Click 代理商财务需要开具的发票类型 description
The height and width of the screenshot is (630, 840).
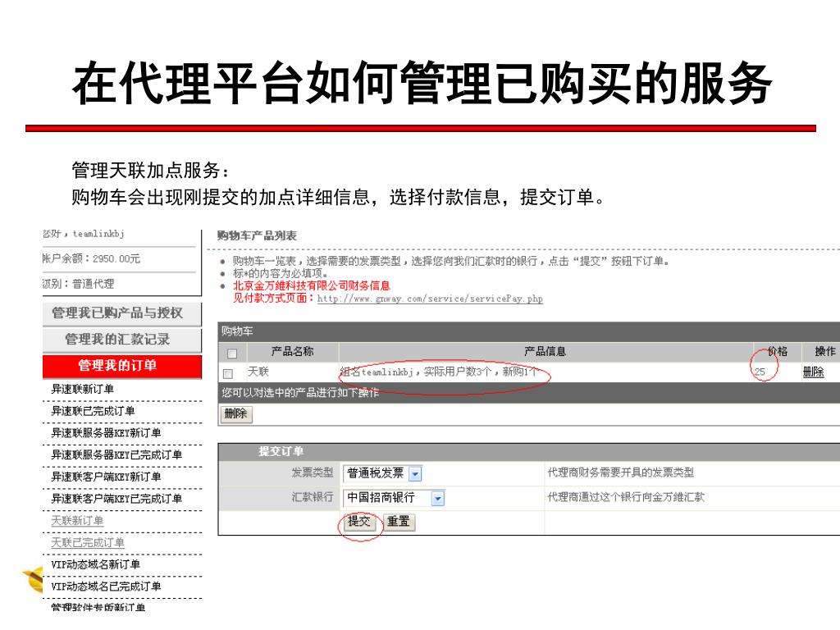(x=620, y=472)
